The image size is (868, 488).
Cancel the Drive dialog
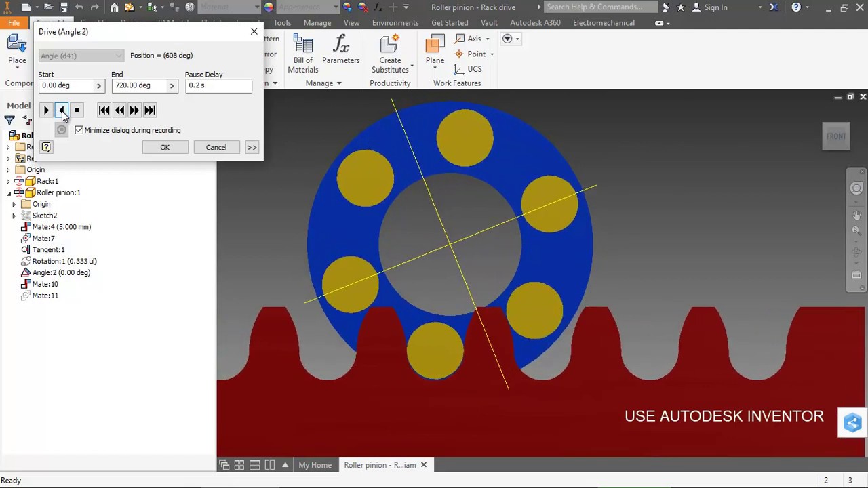[x=216, y=147]
